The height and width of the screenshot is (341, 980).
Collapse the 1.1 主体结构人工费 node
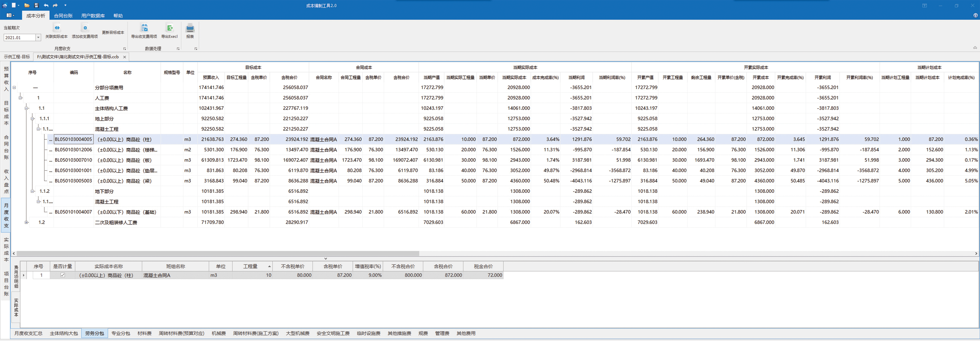point(27,108)
